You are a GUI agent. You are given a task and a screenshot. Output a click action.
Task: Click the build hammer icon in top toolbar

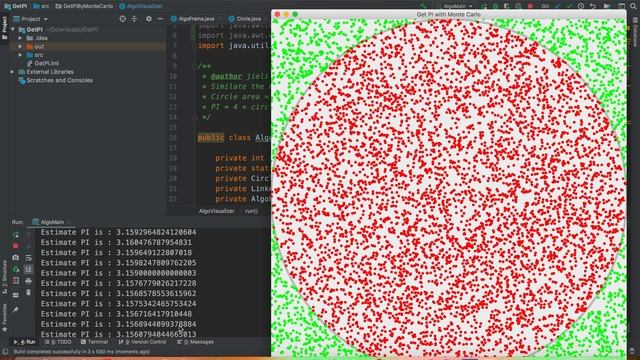tap(423, 6)
